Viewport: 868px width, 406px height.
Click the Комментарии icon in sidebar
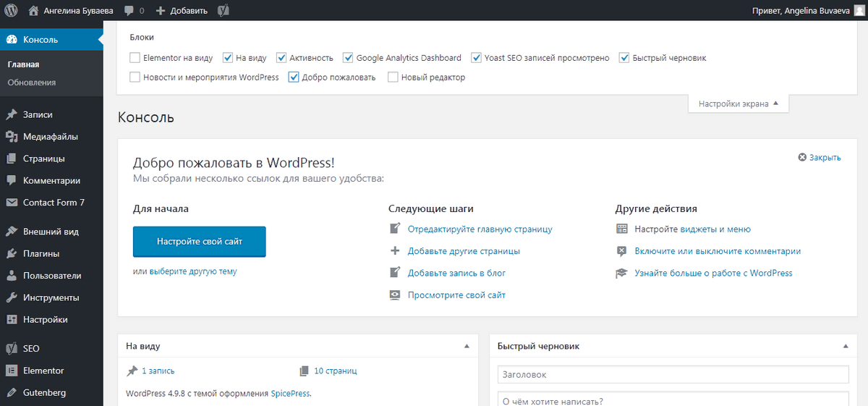click(x=11, y=181)
